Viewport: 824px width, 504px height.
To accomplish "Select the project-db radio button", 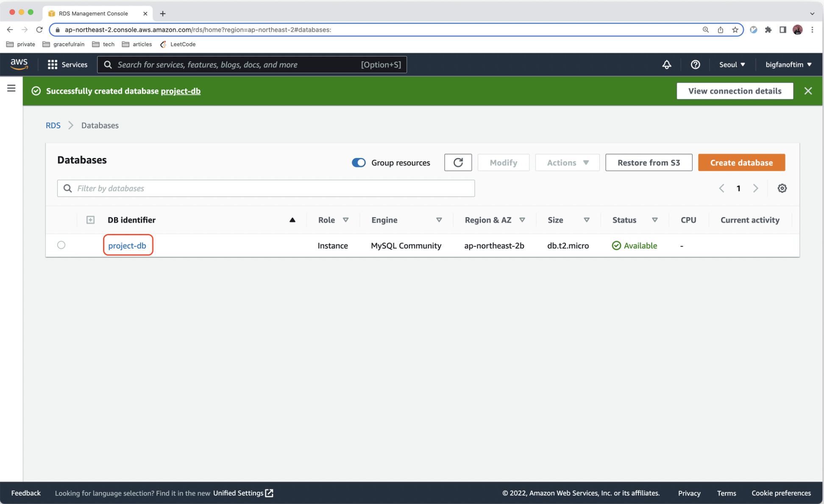I will 61,245.
